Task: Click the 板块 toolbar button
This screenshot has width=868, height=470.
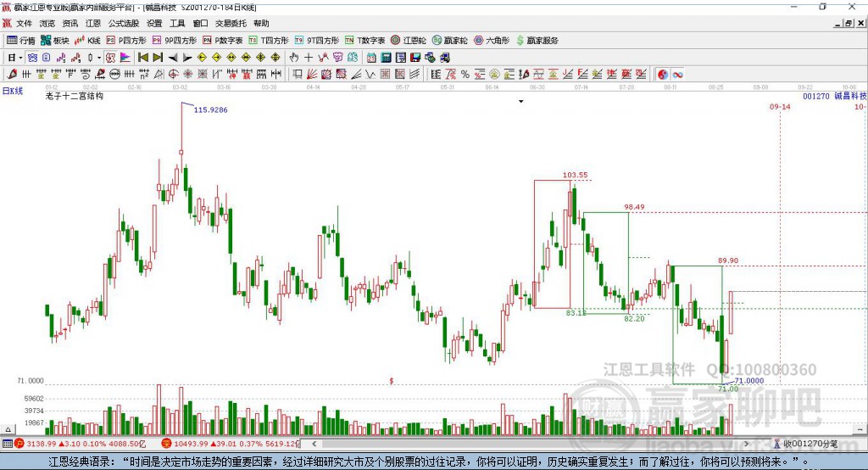Action: 55,41
